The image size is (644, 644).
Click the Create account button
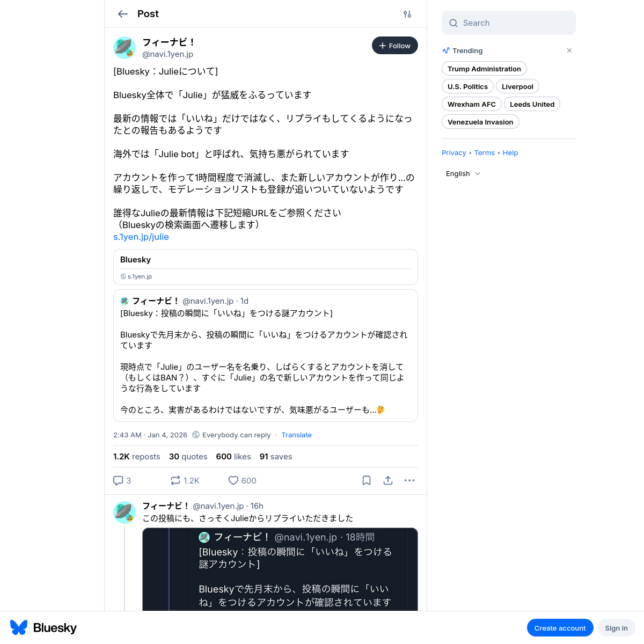click(560, 628)
